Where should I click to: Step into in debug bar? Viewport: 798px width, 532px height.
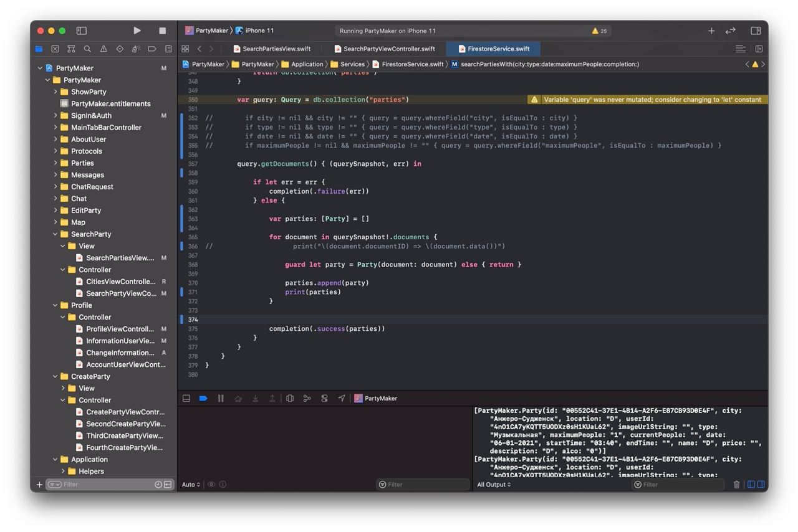(255, 398)
